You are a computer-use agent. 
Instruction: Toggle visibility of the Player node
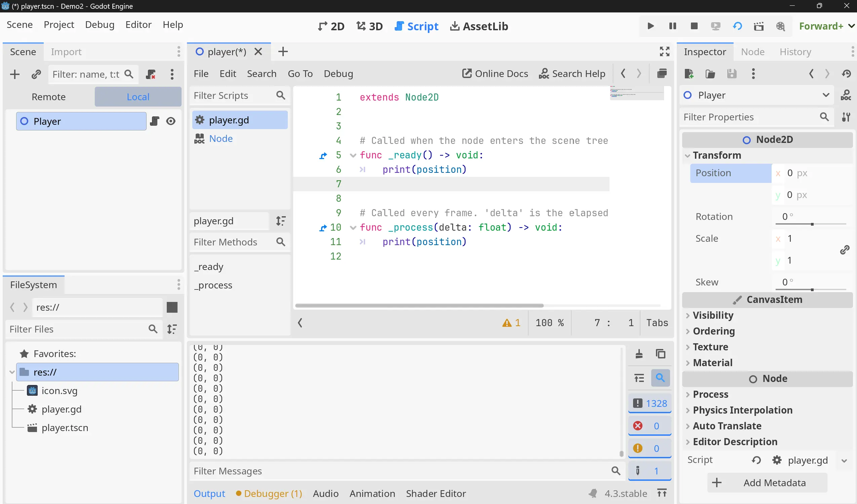171,121
